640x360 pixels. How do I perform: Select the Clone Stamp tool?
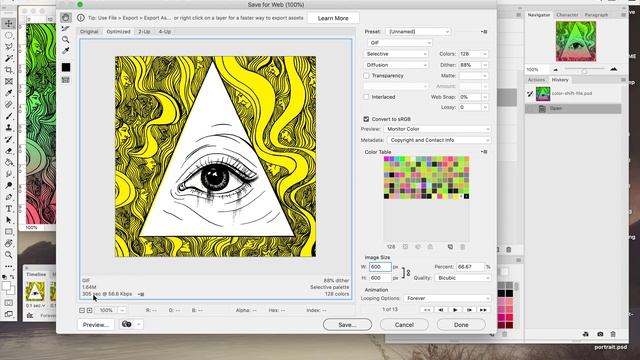tap(9, 128)
